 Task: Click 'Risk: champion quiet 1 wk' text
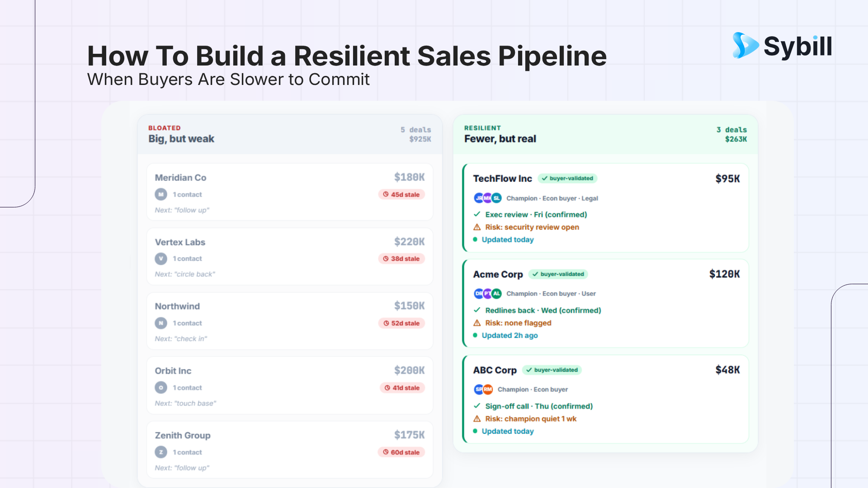[531, 419]
